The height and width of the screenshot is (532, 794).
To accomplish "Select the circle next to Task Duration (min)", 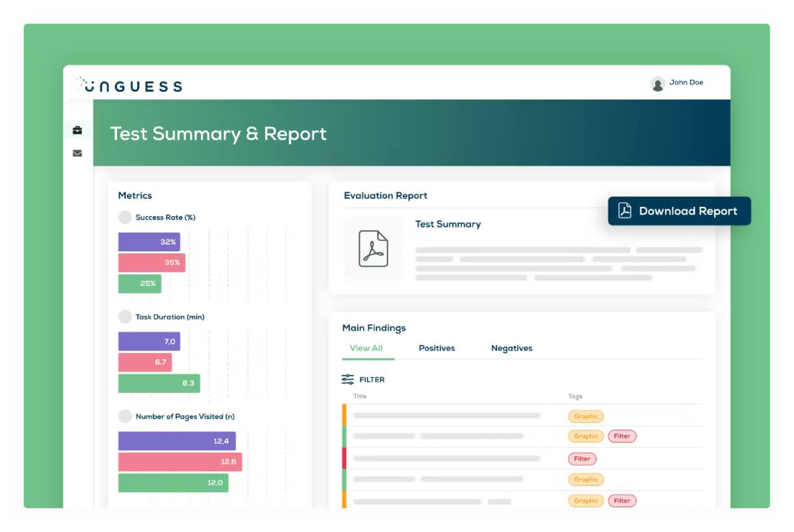I will tap(124, 317).
